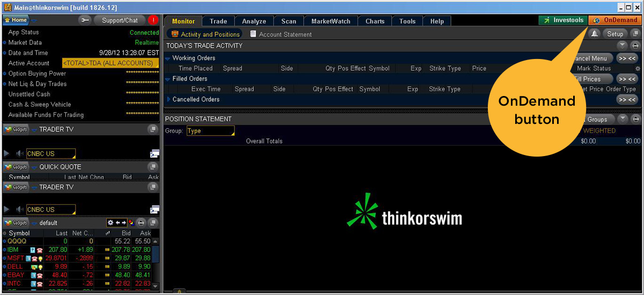Click Filled Orders '>> <<' width button
This screenshot has width=644, height=295.
pyautogui.click(x=627, y=79)
